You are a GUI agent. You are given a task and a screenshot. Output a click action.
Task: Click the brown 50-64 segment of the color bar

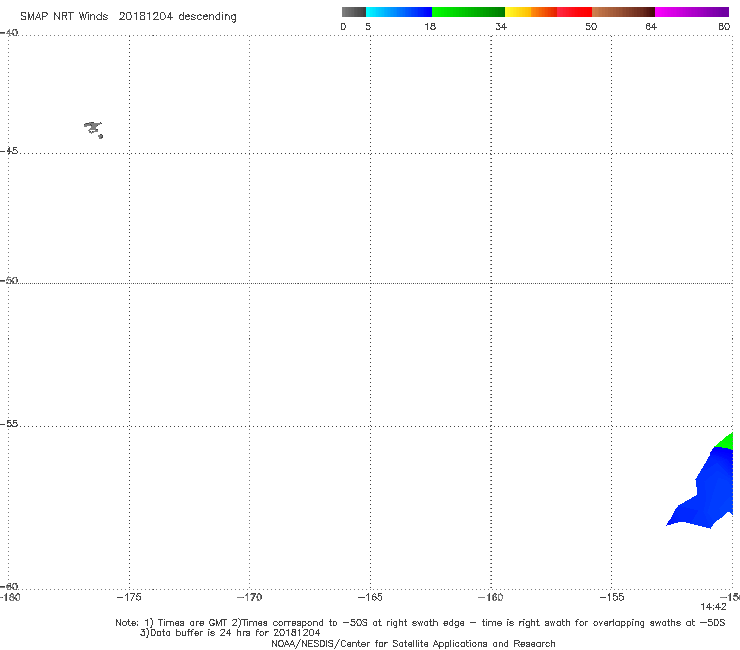pos(623,12)
